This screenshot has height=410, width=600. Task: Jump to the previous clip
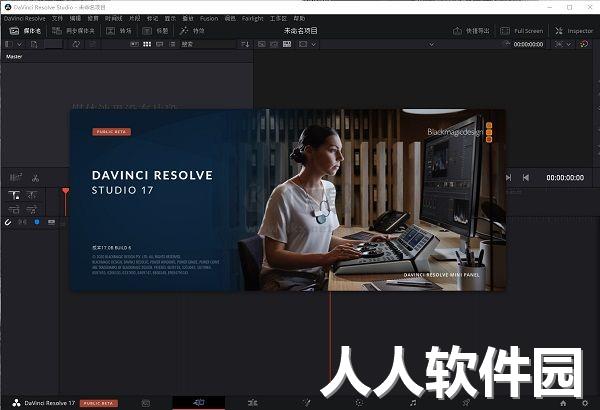[x=526, y=178]
